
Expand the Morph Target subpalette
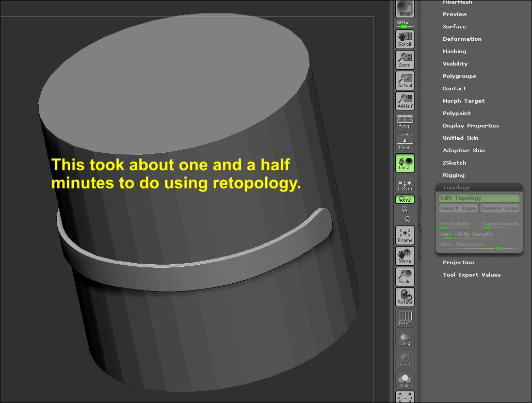pos(463,101)
